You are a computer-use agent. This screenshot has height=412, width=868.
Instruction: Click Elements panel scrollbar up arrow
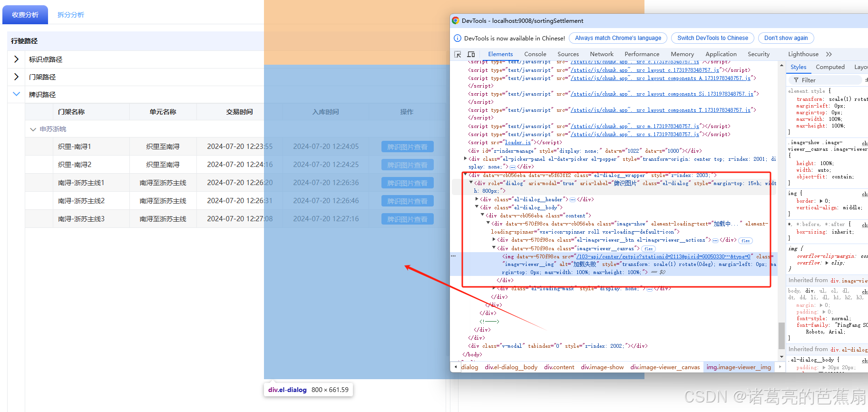click(781, 64)
